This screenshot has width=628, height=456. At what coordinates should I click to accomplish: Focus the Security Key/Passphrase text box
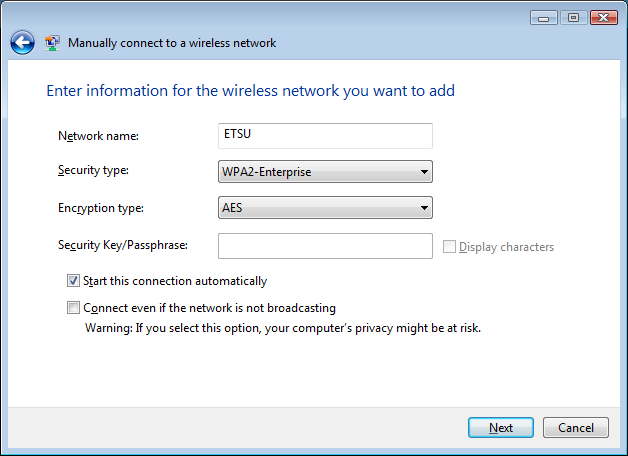point(325,246)
